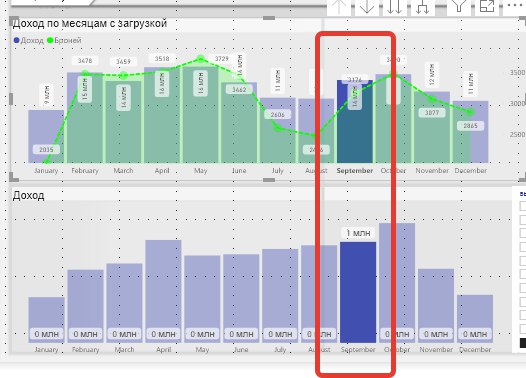This screenshot has width=526, height=378.
Task: Select the dark September bar in Доход chart
Action: (x=358, y=292)
